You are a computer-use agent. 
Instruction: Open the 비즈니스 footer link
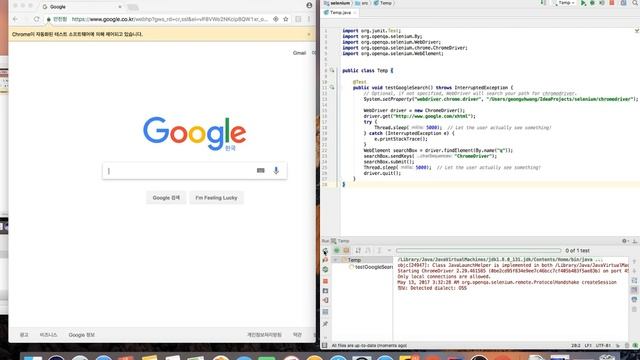pyautogui.click(x=48, y=335)
